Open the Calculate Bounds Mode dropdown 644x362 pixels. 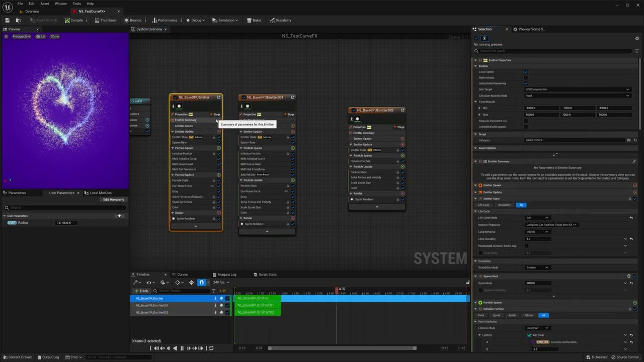tap(577, 96)
